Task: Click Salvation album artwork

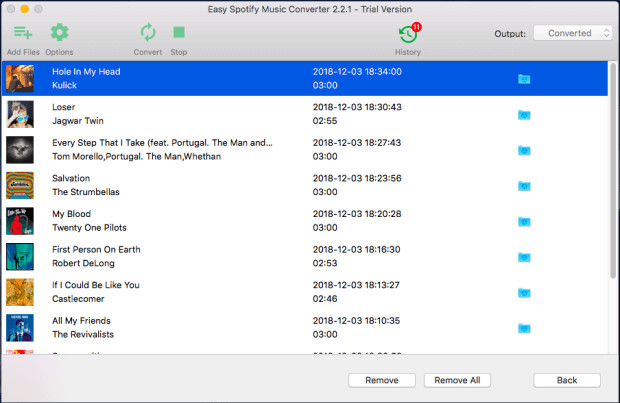Action: pos(20,185)
